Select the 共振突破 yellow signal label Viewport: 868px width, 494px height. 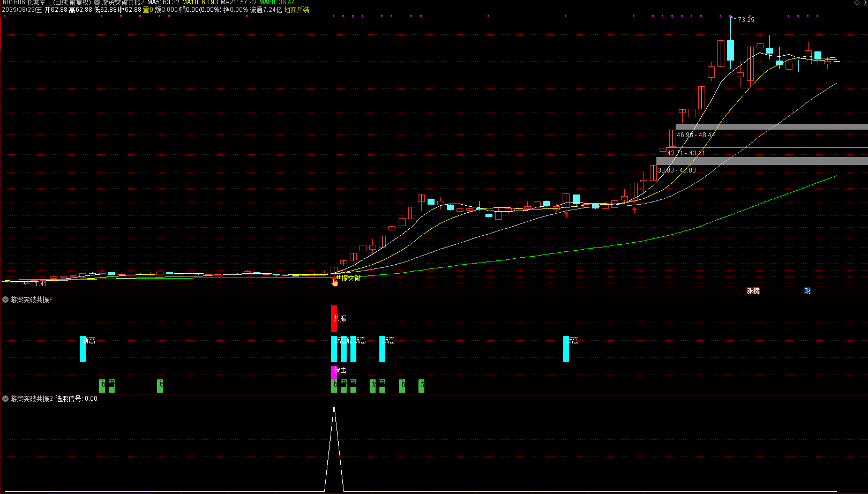[x=348, y=278]
